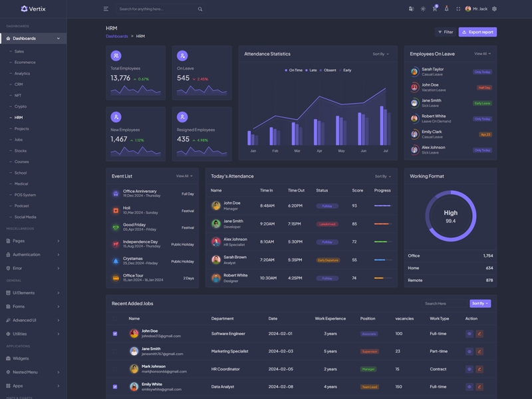
Task: Open the shopping cart icon
Action: click(x=434, y=9)
